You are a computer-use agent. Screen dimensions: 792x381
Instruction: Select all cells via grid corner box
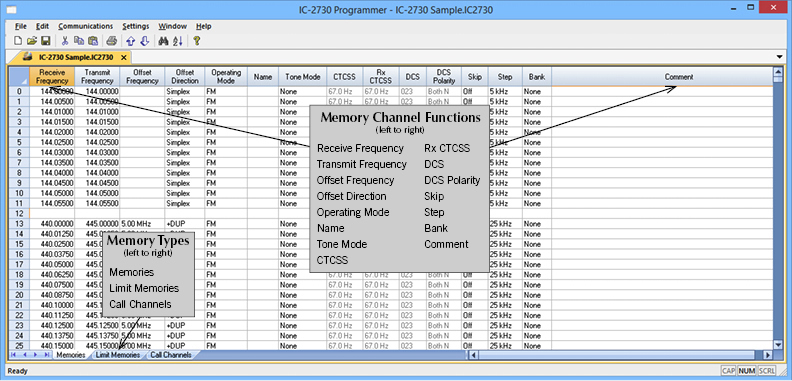19,77
